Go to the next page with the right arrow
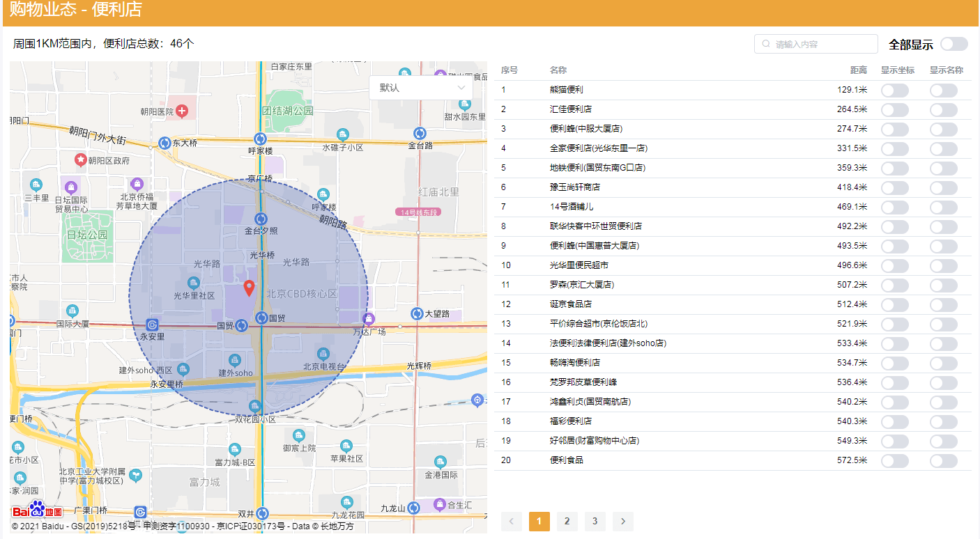980x539 pixels. [623, 521]
